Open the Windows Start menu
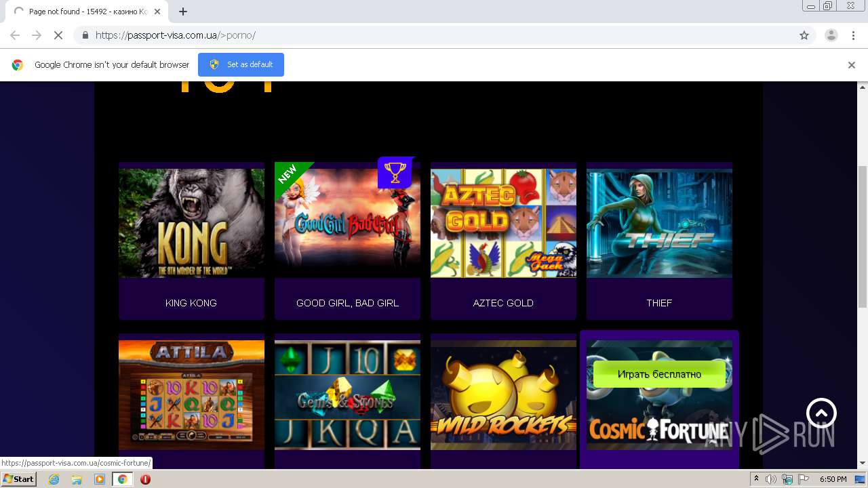The width and height of the screenshot is (868, 488). [18, 479]
